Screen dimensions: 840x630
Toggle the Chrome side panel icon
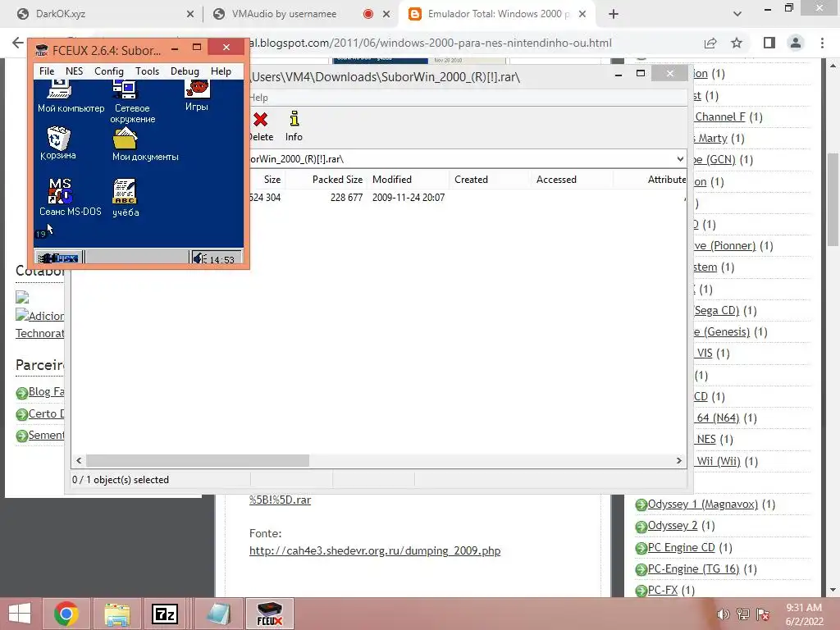pyautogui.click(x=769, y=43)
